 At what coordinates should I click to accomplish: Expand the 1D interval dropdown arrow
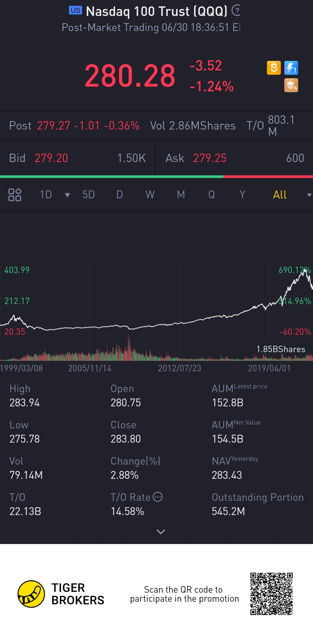coord(67,195)
